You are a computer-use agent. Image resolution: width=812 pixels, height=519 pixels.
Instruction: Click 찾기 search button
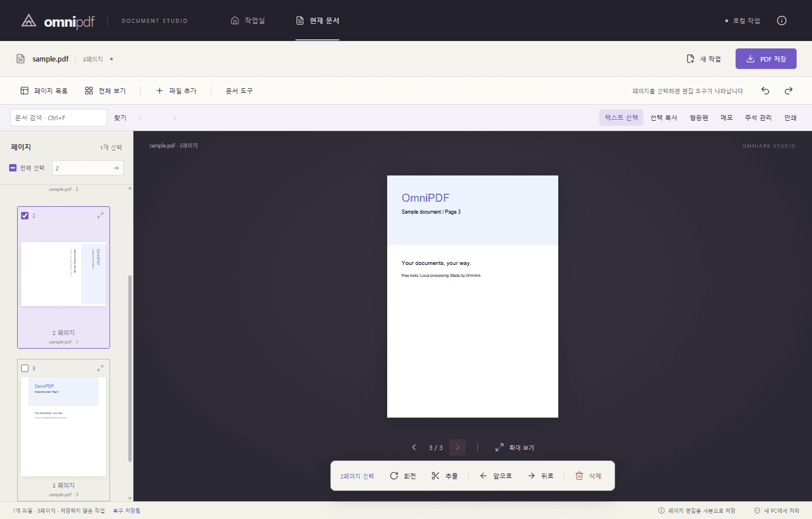coord(120,118)
